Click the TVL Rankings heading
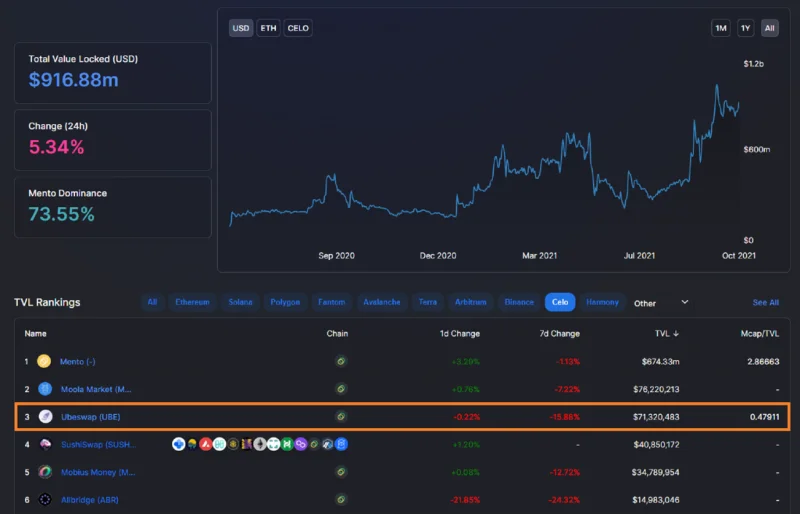 click(47, 302)
